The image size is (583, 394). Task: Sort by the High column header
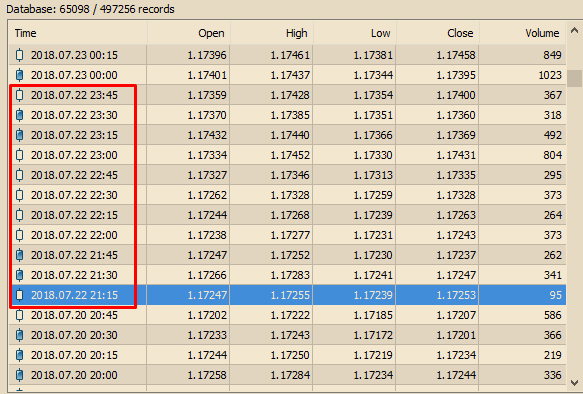(272, 33)
